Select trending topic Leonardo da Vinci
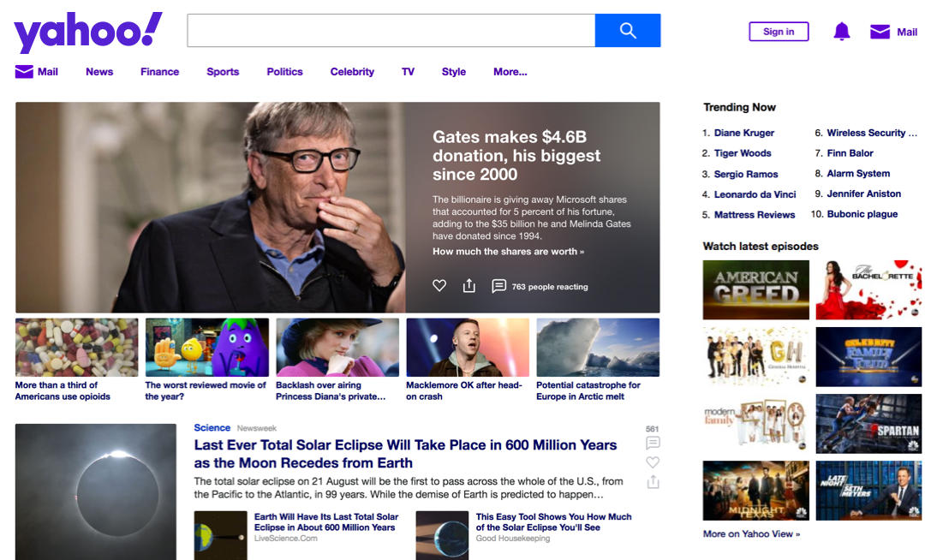This screenshot has height=560, width=937. coord(755,194)
